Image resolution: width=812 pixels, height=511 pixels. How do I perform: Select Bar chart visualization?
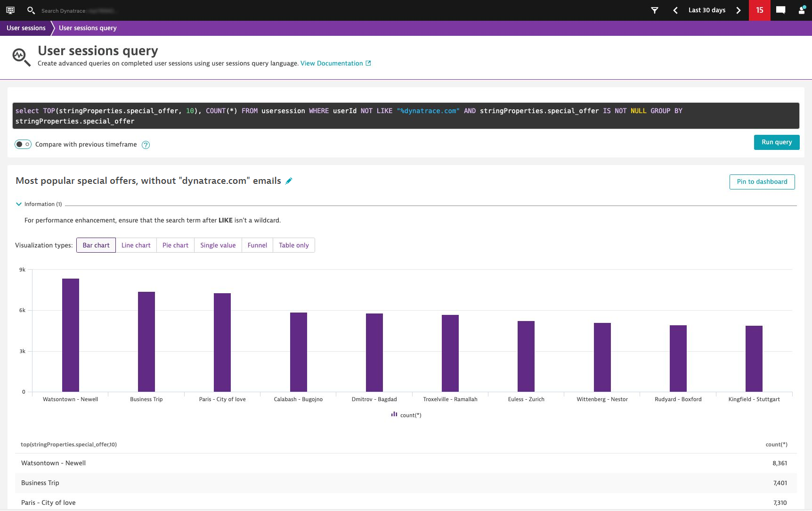point(96,245)
